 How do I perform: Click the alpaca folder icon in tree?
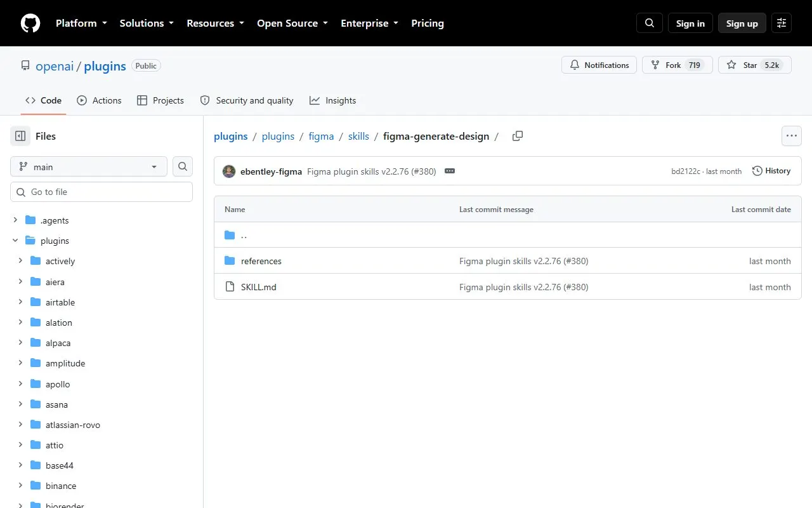point(35,343)
